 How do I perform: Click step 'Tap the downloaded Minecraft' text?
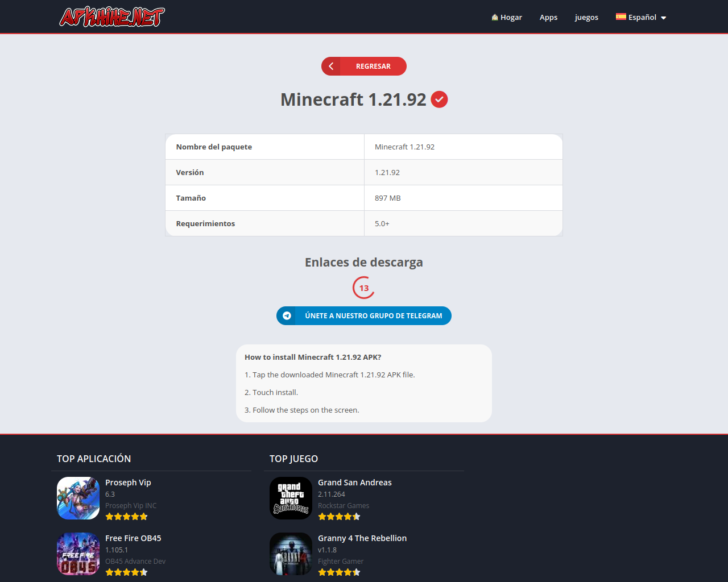click(330, 375)
